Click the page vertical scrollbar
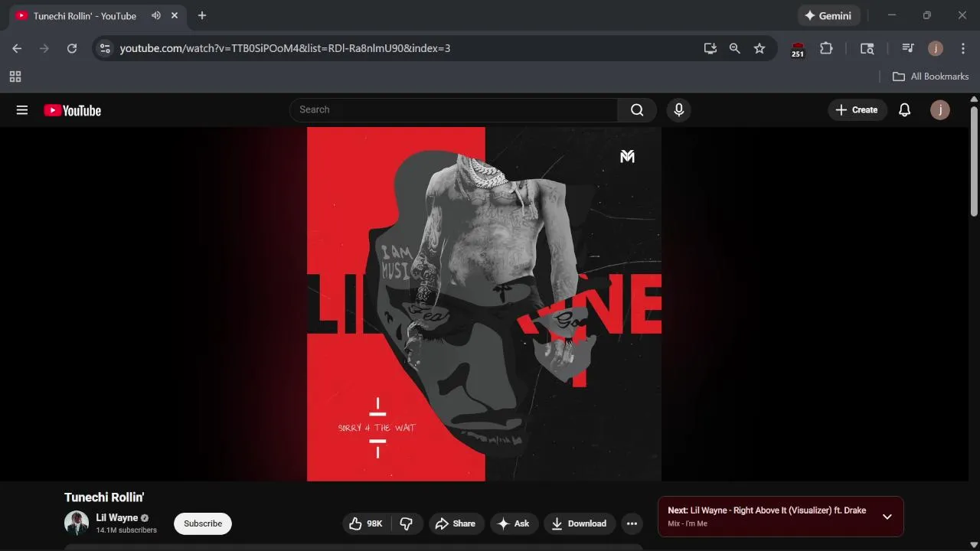 pos(974,161)
